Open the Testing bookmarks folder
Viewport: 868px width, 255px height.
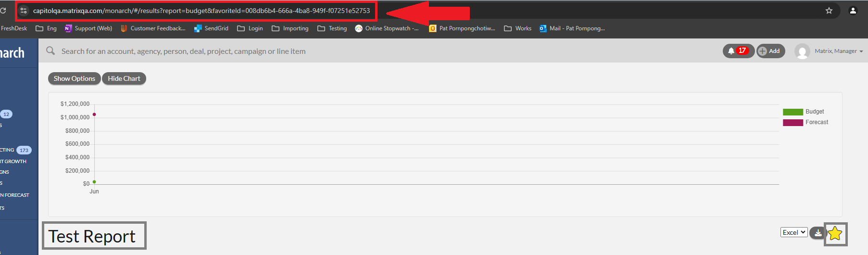[332, 28]
